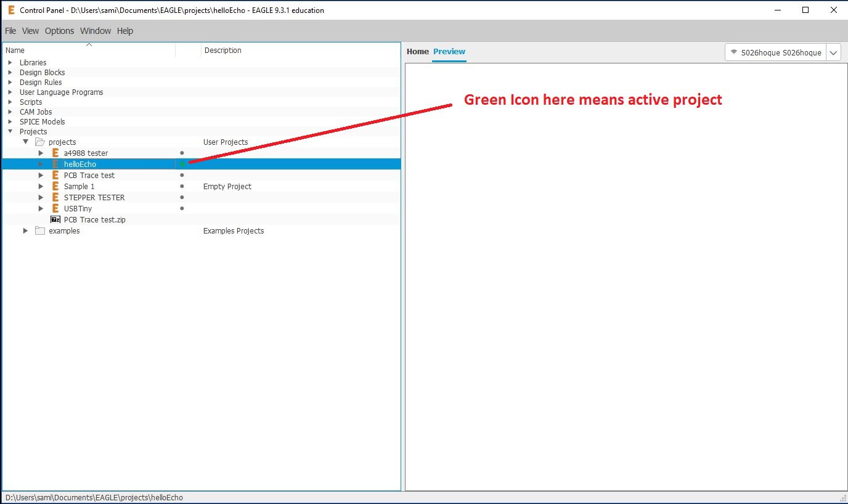Image resolution: width=848 pixels, height=504 pixels.
Task: Expand the User Language Programs node
Action: click(10, 92)
